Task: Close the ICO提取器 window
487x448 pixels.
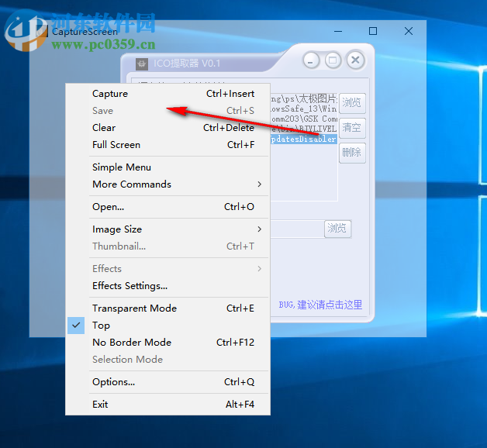Action: pyautogui.click(x=355, y=60)
